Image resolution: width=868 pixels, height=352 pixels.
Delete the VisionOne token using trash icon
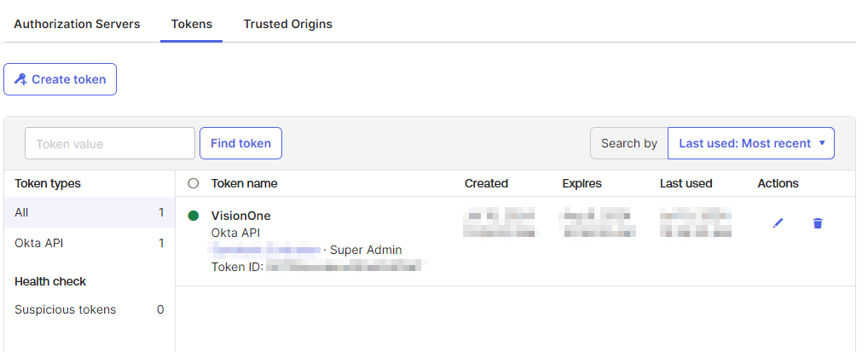[818, 223]
